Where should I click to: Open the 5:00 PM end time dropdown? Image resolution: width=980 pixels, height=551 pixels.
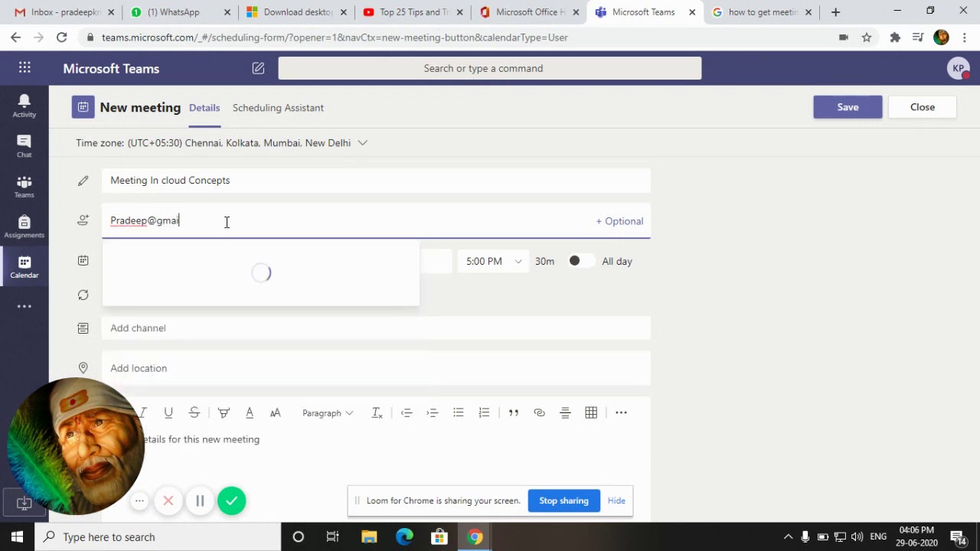tap(493, 261)
